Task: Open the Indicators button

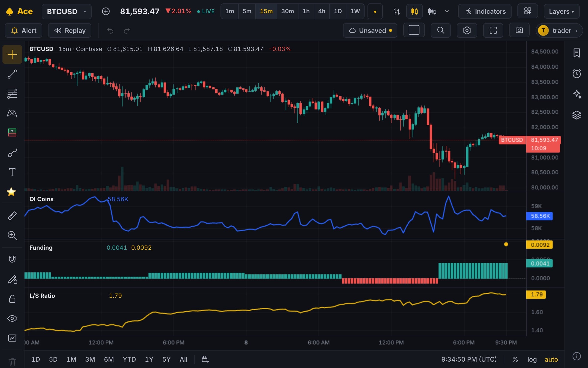Action: (x=485, y=11)
